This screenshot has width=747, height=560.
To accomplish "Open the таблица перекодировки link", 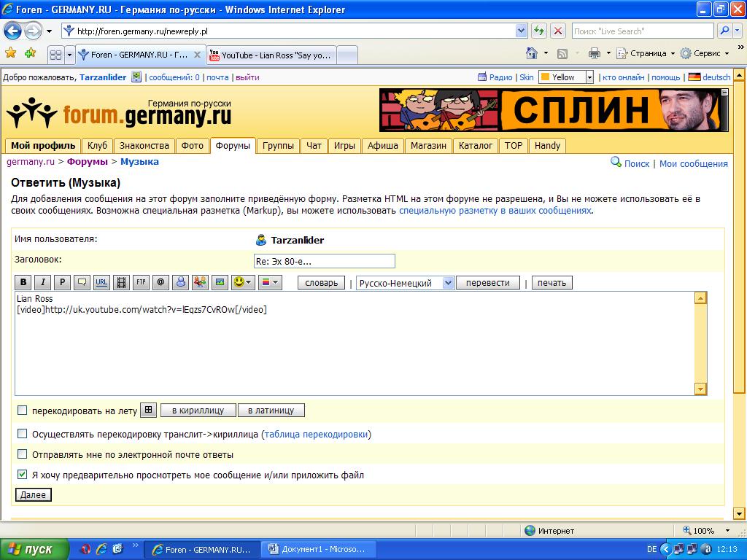I will [x=316, y=434].
